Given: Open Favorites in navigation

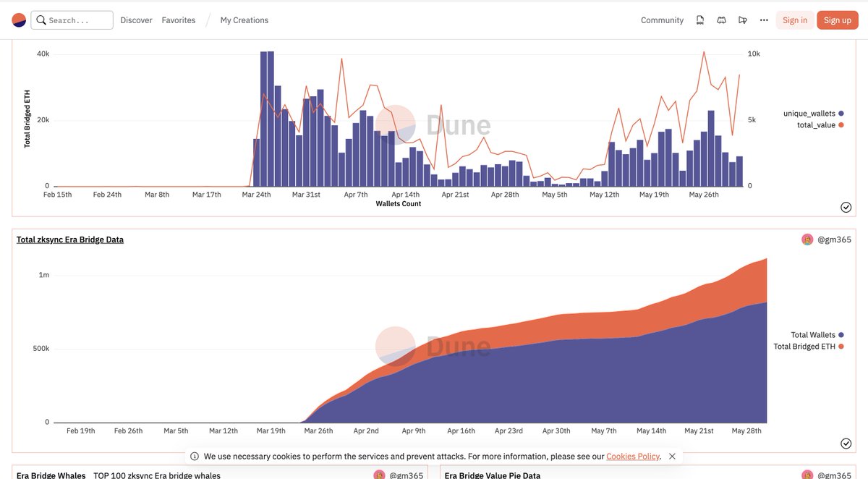Looking at the screenshot, I should pos(179,20).
